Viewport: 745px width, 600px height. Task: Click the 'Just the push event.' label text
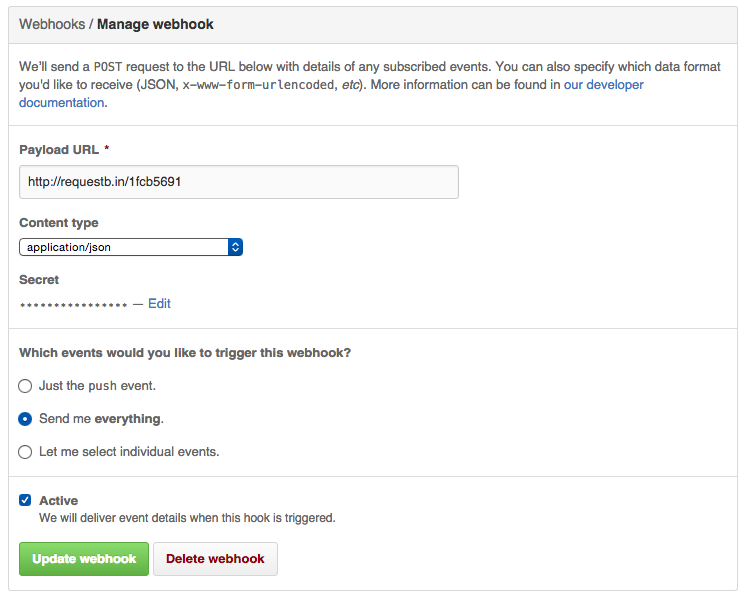(97, 385)
